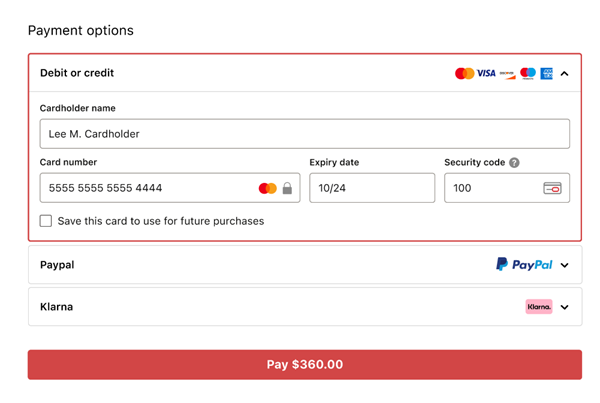Click the PayPal logo

(x=524, y=265)
